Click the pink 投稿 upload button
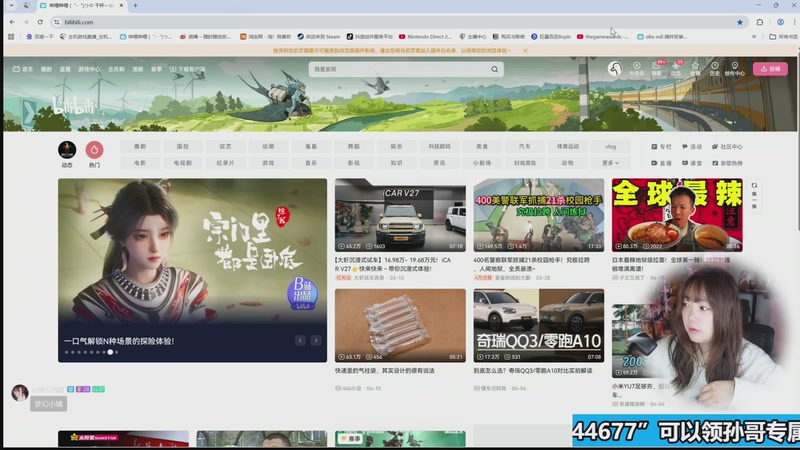This screenshot has width=800, height=450. tap(770, 69)
